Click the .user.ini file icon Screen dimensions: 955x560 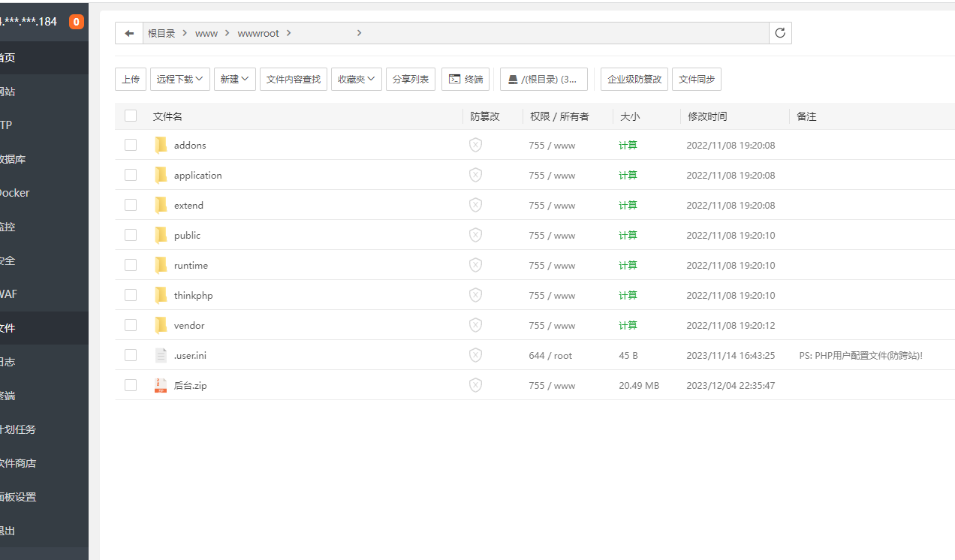coord(161,355)
